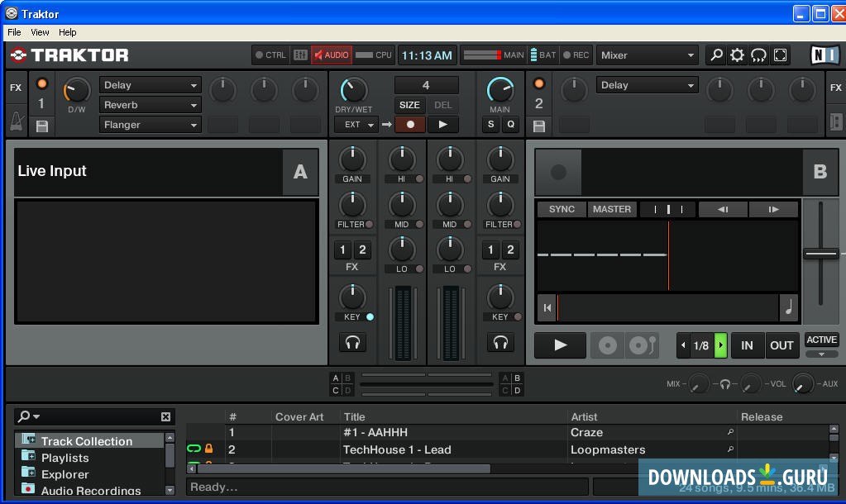The height and width of the screenshot is (504, 846).
Task: Select the Track Collection folder icon
Action: tap(29, 440)
